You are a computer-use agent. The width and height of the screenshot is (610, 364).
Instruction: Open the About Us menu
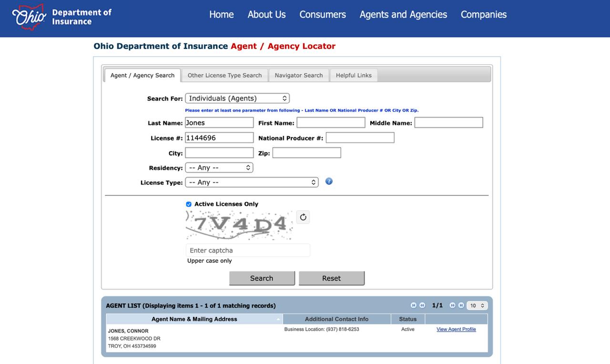[266, 15]
